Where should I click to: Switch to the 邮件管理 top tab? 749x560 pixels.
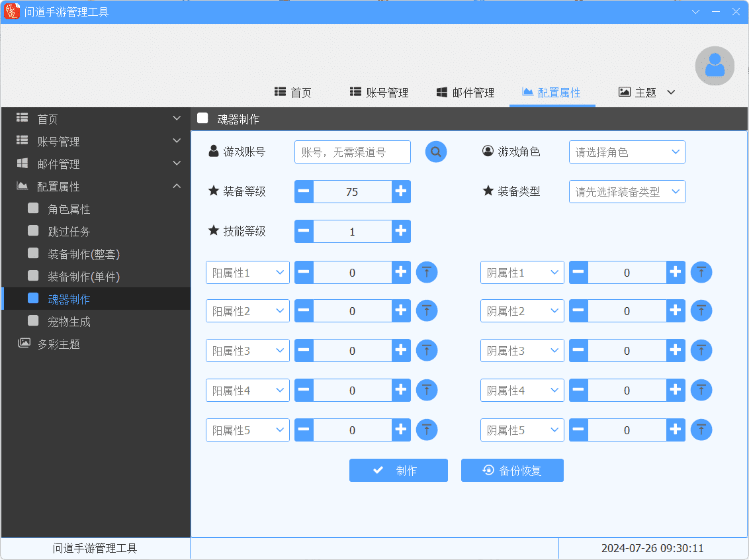pos(465,93)
